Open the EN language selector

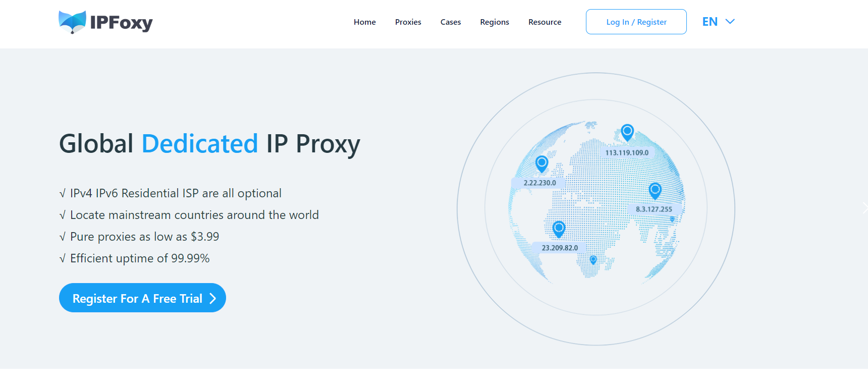pos(710,22)
